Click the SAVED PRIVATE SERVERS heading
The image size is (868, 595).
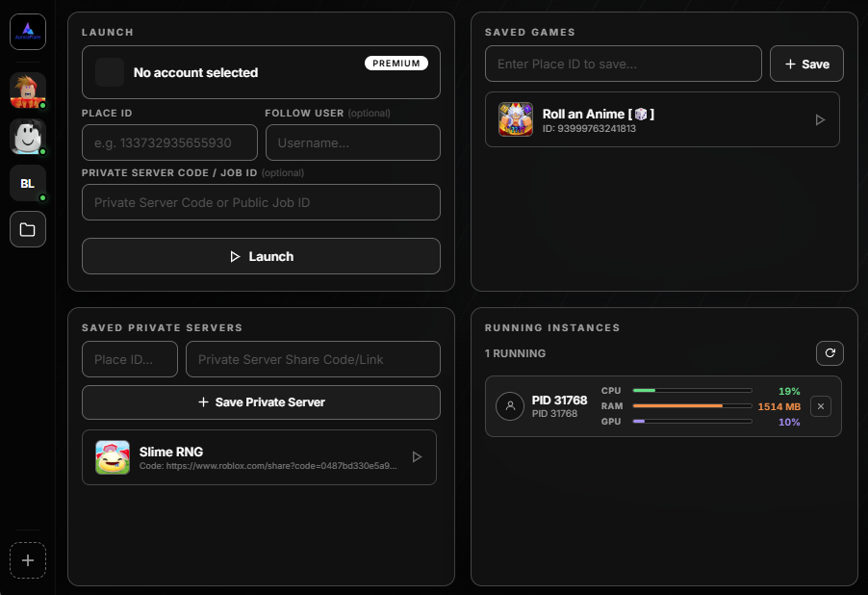click(162, 327)
